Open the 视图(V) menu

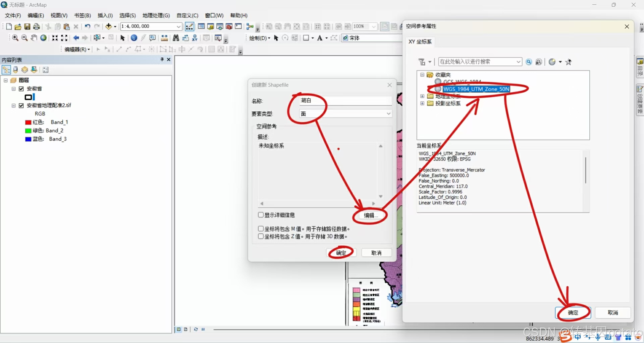click(59, 15)
